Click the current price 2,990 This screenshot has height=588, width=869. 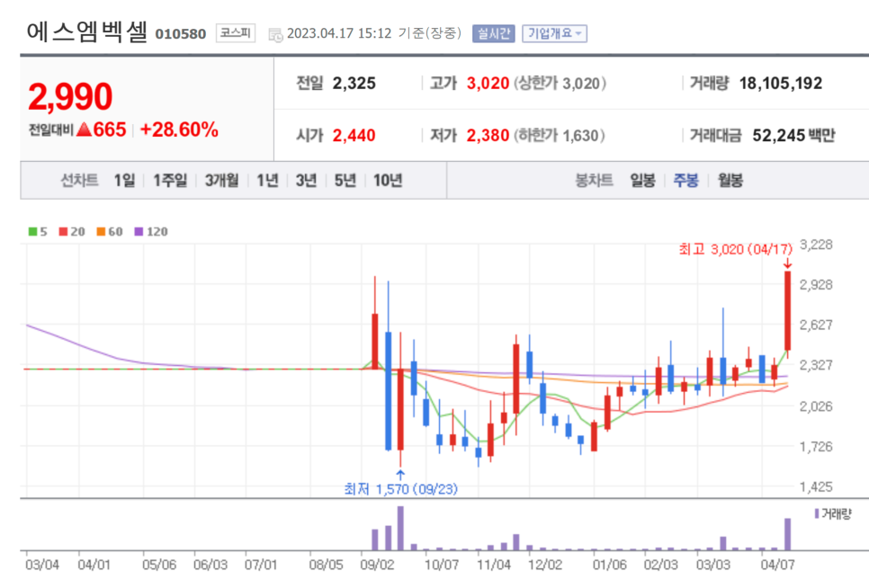70,96
